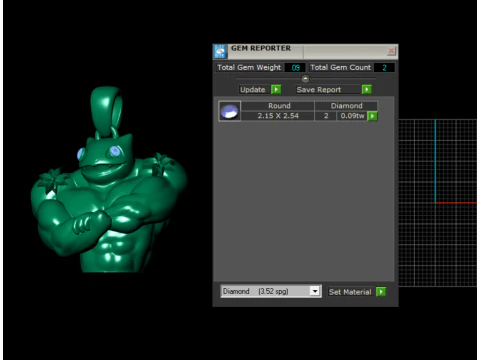This screenshot has width=480, height=360.
Task: Click the 2.15 X 2.54 size cell
Action: 278,116
